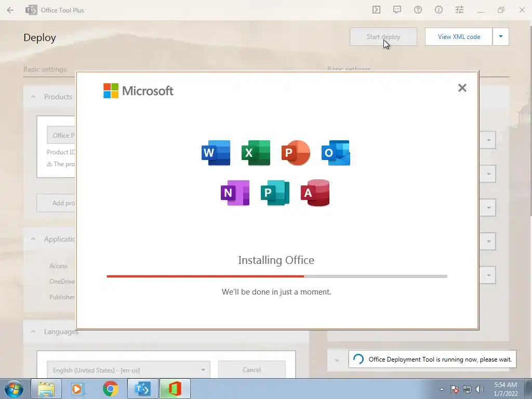
Task: Open the network tray icon
Action: tap(467, 389)
